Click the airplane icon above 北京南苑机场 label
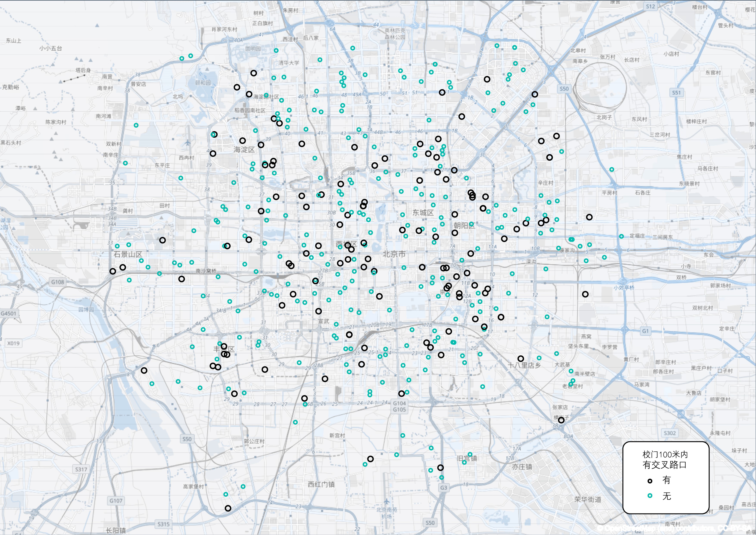Screen dimensions: 756x535 pos(387,502)
